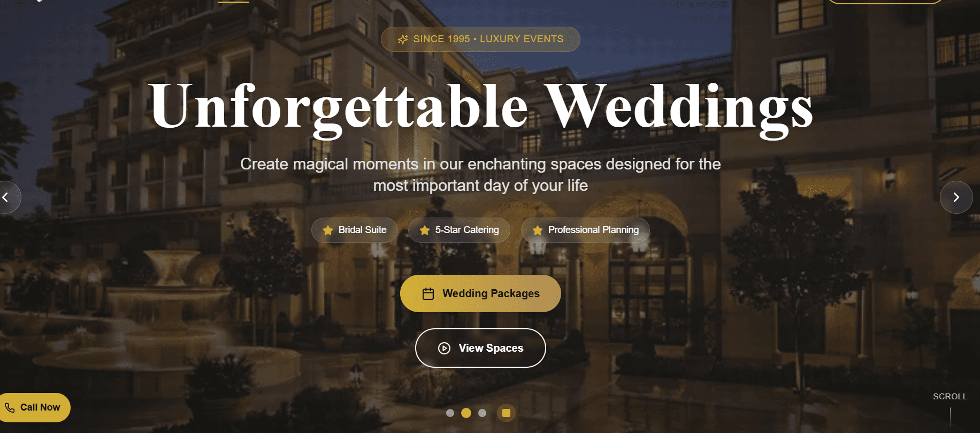Click the View Spaces button
This screenshot has height=433, width=980.
480,348
